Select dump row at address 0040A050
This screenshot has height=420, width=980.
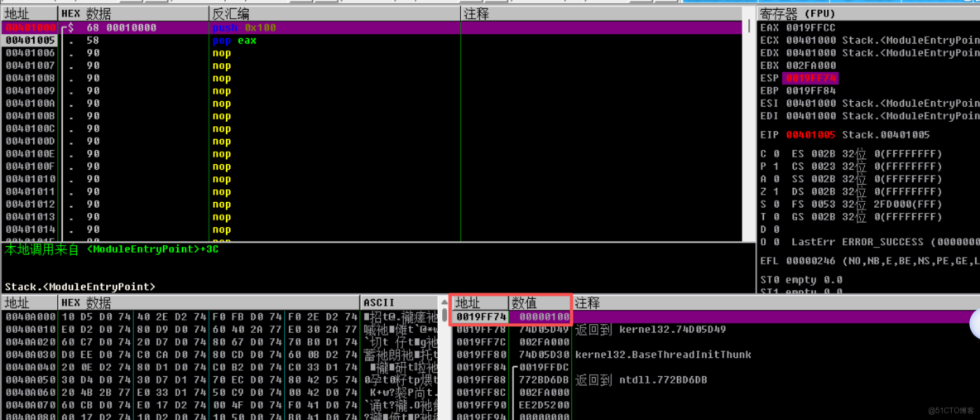(x=219, y=380)
